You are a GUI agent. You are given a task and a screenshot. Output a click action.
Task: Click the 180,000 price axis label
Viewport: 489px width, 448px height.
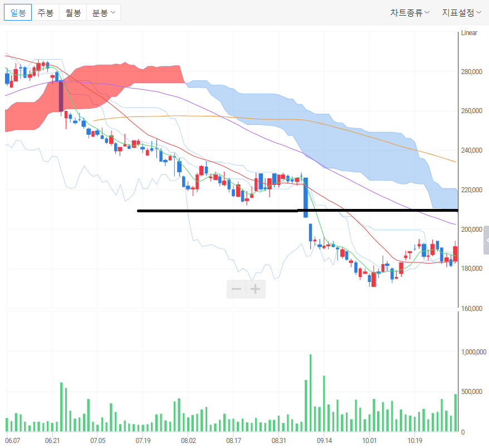[x=472, y=269]
